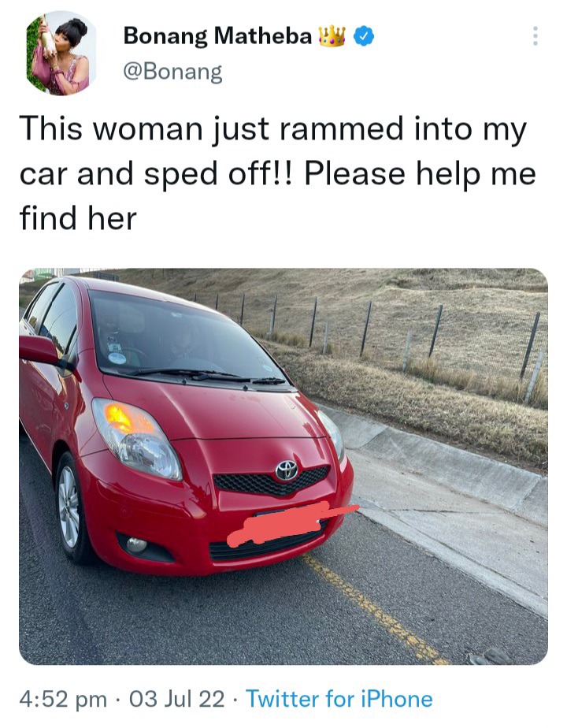Viewport: 567px width, 728px height.
Task: Click the red side mirror in photo
Action: tap(39, 350)
